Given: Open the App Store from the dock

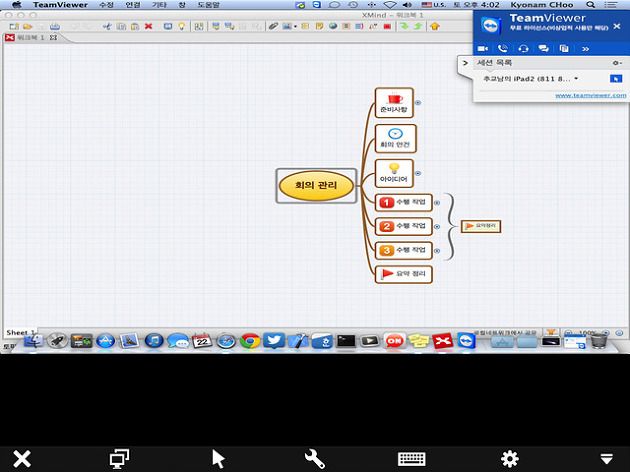Looking at the screenshot, I should coord(105,341).
